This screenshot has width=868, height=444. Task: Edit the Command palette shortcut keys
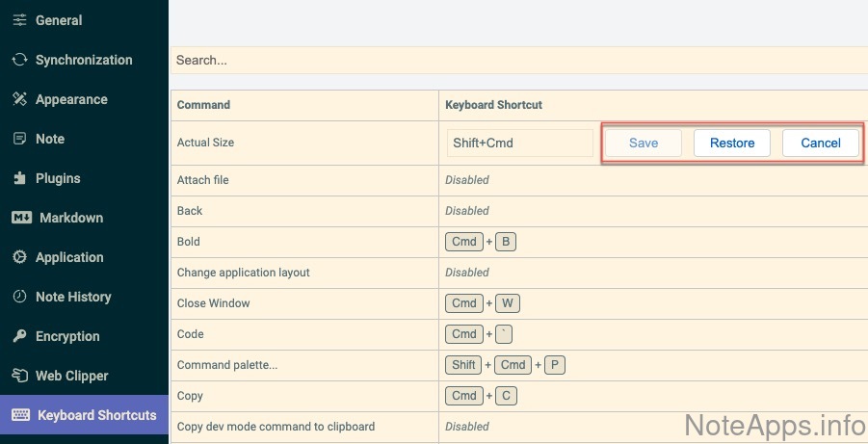coord(505,365)
